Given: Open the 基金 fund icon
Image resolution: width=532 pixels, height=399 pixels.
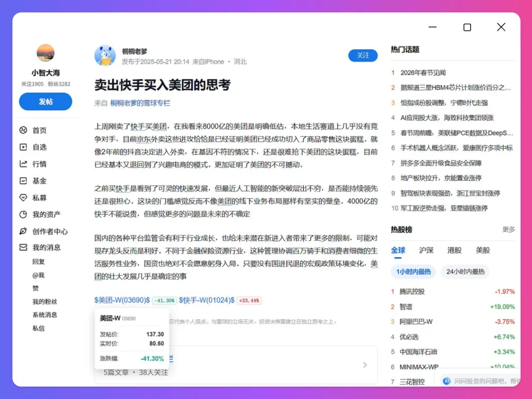Looking at the screenshot, I should (x=23, y=181).
